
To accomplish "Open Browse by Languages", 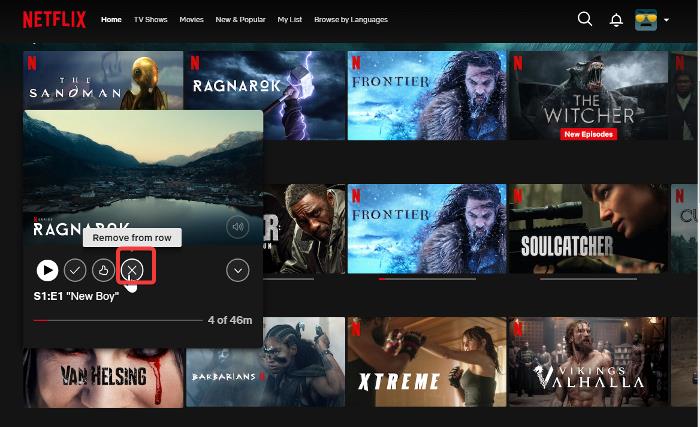I will (351, 20).
